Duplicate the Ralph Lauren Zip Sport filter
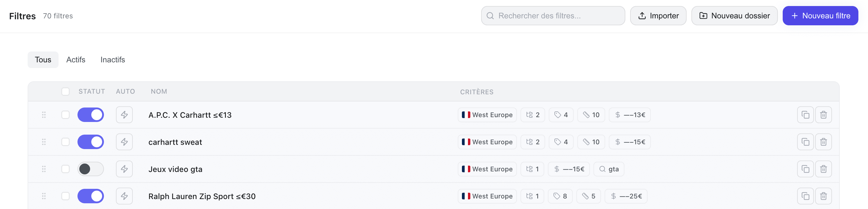The width and height of the screenshot is (868, 209). point(805,196)
